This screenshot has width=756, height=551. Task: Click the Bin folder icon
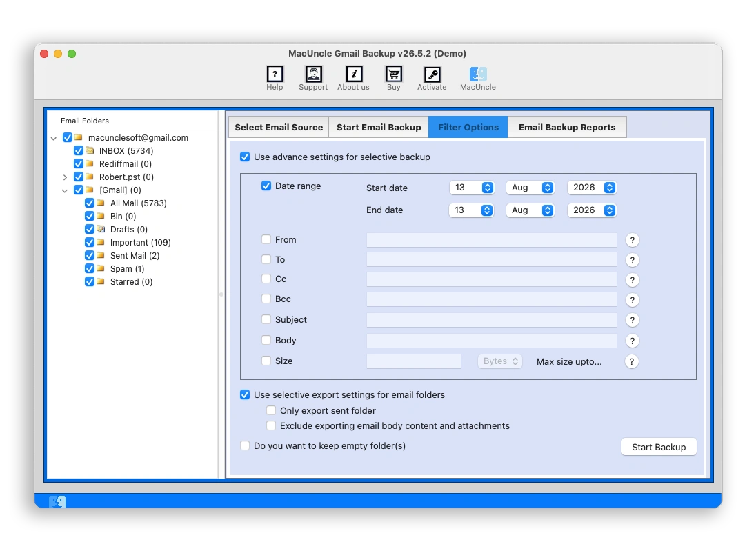[x=101, y=215]
